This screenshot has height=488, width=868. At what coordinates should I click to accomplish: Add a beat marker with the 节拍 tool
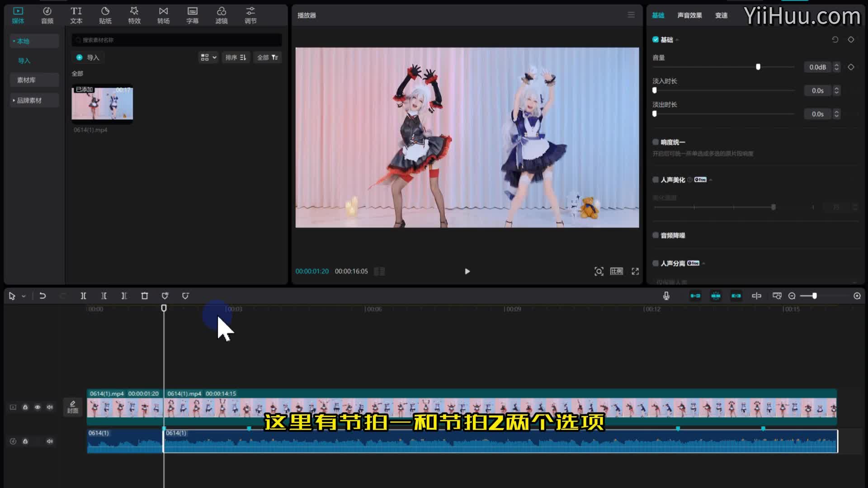[165, 296]
